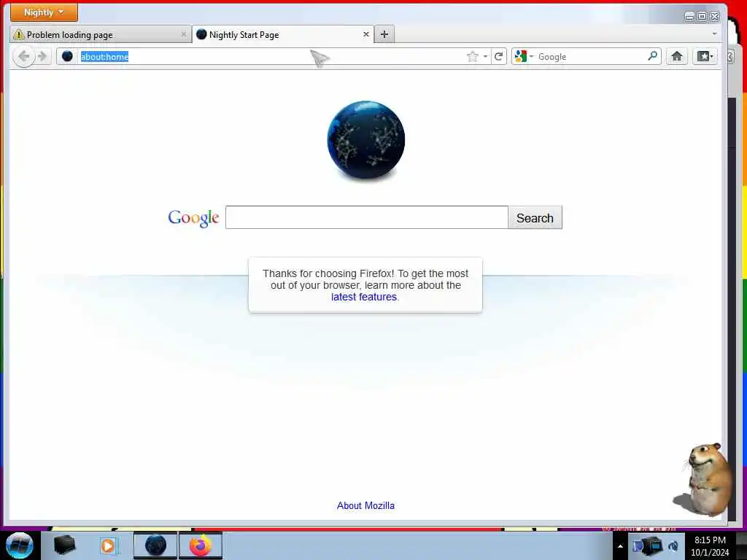The image size is (747, 560).
Task: Open the clock showing 8:15 PM
Action: (710, 546)
